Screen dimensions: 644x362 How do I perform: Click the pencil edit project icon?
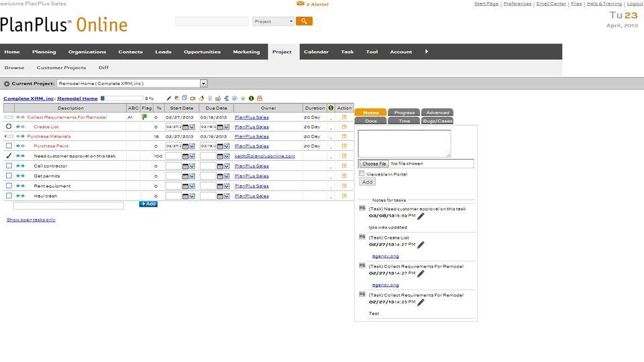[x=168, y=99]
